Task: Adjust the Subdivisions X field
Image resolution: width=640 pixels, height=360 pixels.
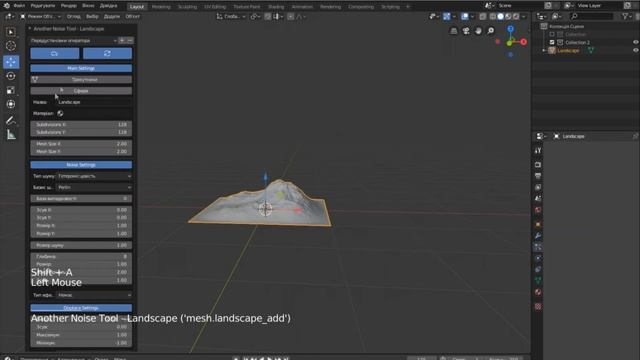Action: 81,124
